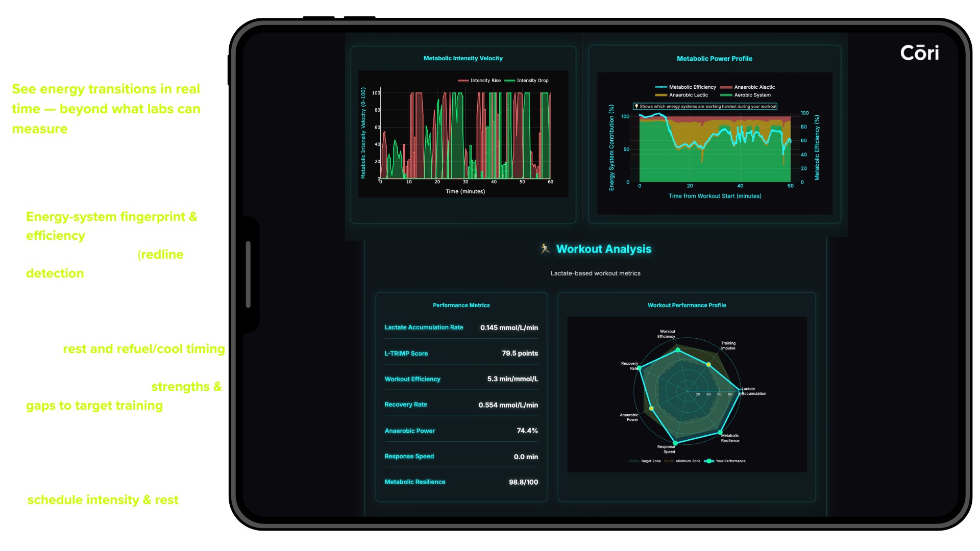Click the lightbulb tip icon above the power chart
980x551 pixels.
coord(636,106)
